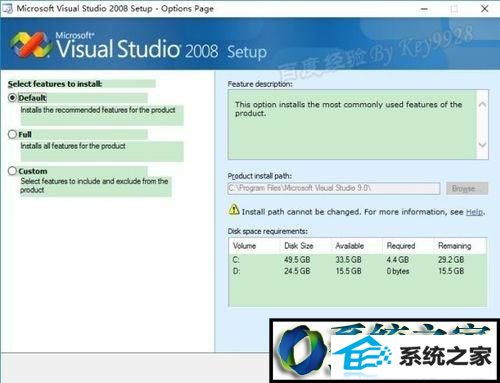Pick the Custom features radio button

pos(12,171)
